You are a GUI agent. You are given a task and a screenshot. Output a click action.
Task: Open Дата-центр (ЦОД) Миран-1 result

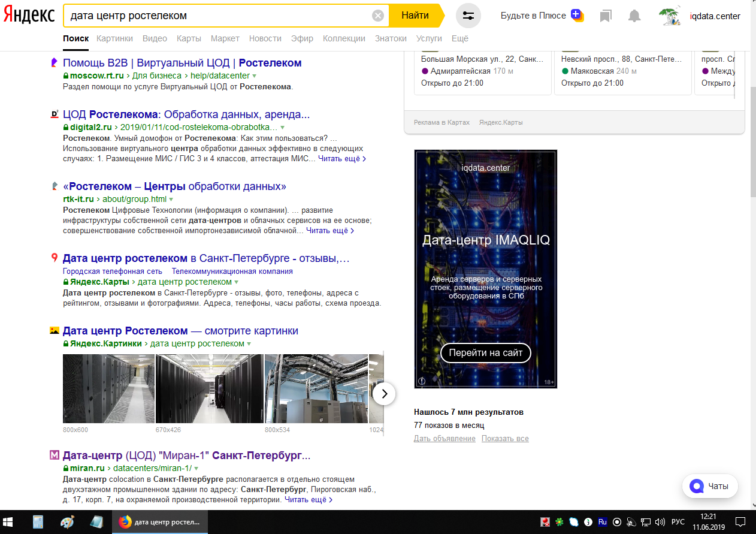(x=186, y=455)
